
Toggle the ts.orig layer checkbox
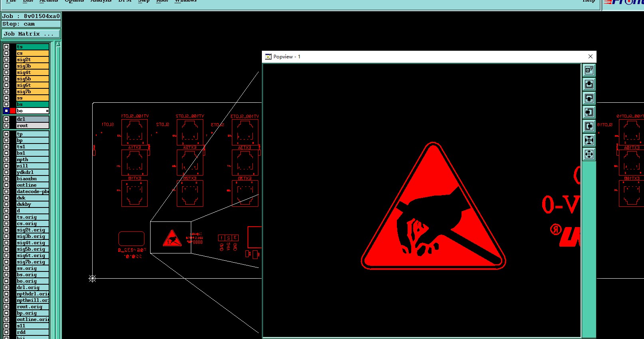coord(6,217)
